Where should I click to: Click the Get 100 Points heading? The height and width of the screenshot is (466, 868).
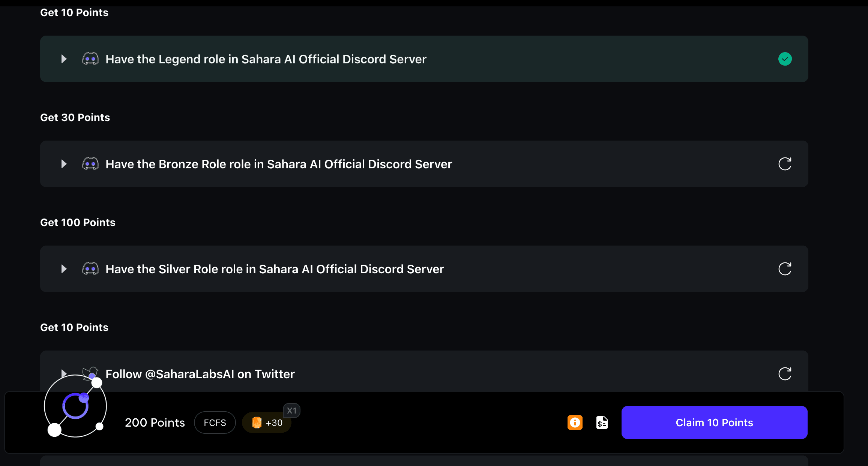pos(78,222)
